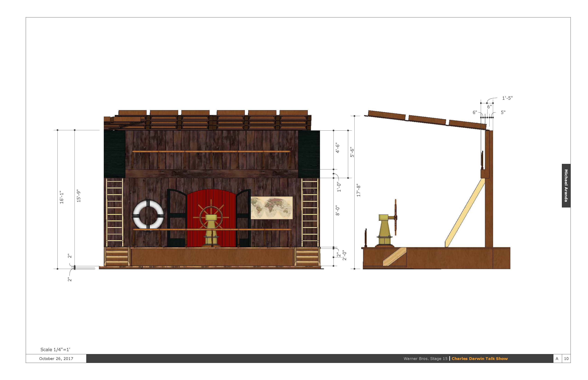Screen dimensions: 588x380
Task: Click the 16'-1" height dimension label
Action: coord(62,197)
